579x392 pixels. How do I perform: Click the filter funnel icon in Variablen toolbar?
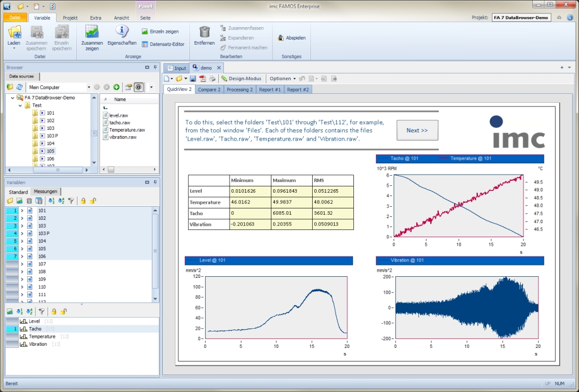(x=71, y=201)
